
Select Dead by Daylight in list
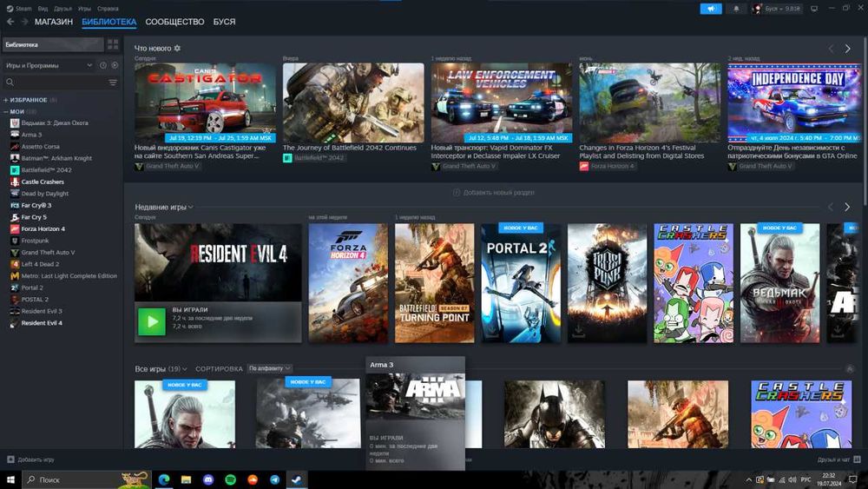45,194
